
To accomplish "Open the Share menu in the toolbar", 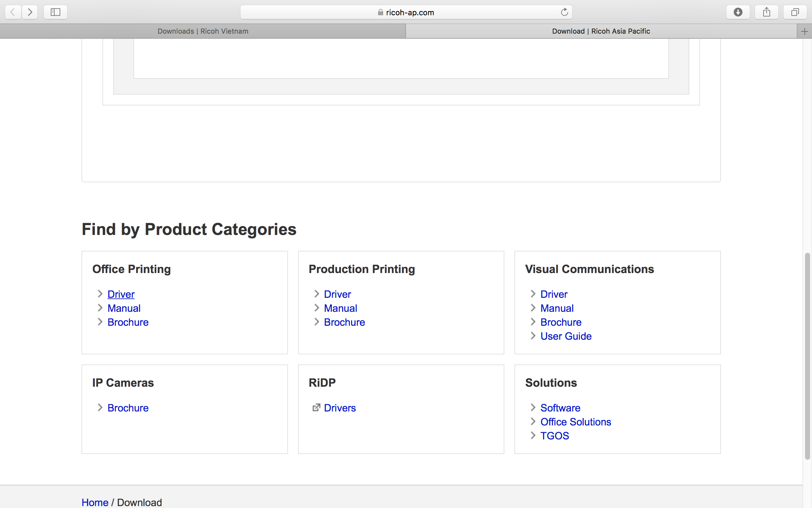I will pyautogui.click(x=766, y=12).
